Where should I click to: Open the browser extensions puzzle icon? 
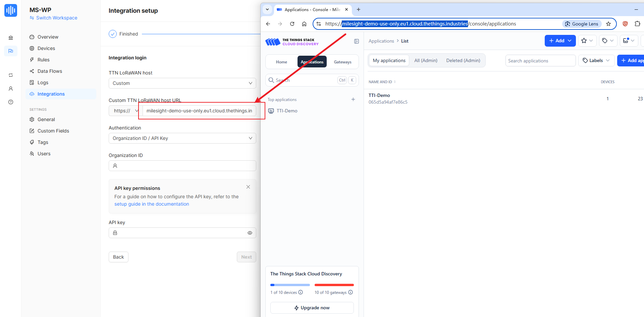(x=637, y=24)
